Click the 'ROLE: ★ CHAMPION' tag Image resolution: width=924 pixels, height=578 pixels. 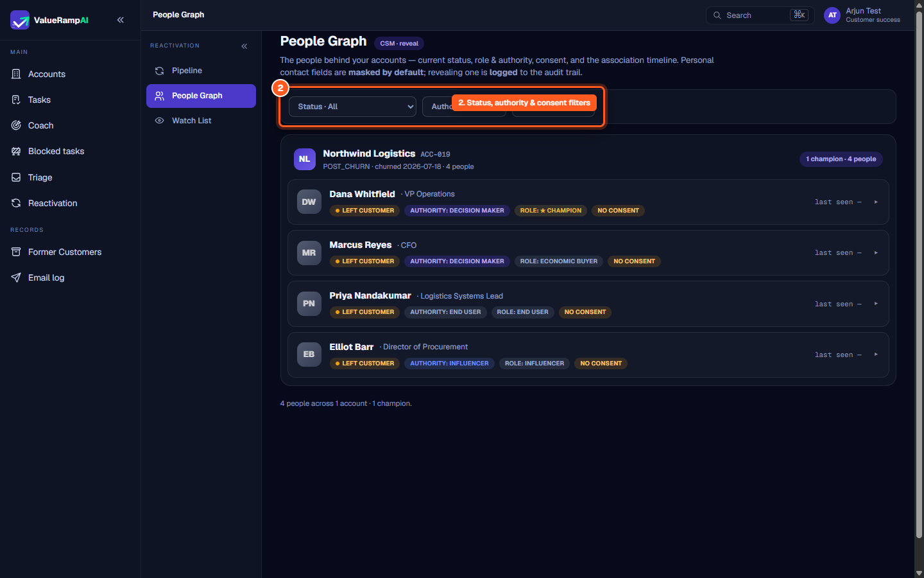551,211
